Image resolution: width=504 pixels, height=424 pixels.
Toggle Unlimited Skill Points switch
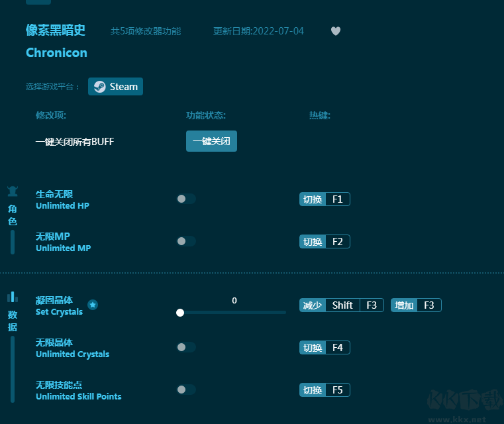pos(186,390)
